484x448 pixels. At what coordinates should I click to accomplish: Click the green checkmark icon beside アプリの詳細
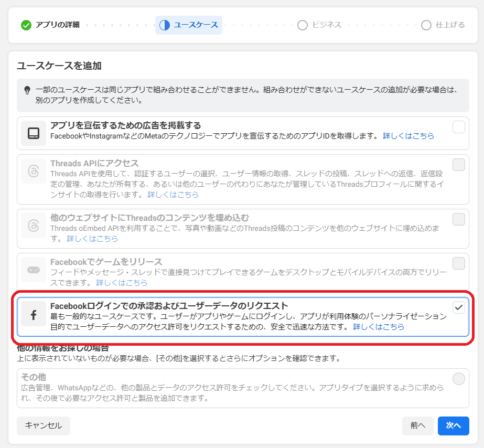[26, 25]
